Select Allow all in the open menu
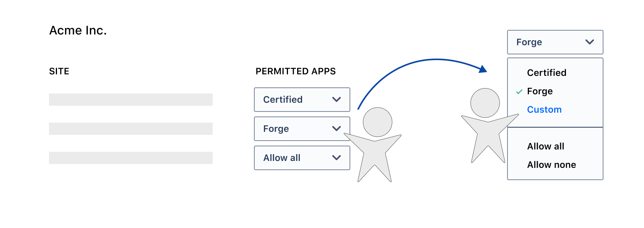The width and height of the screenshot is (644, 228). click(x=546, y=146)
